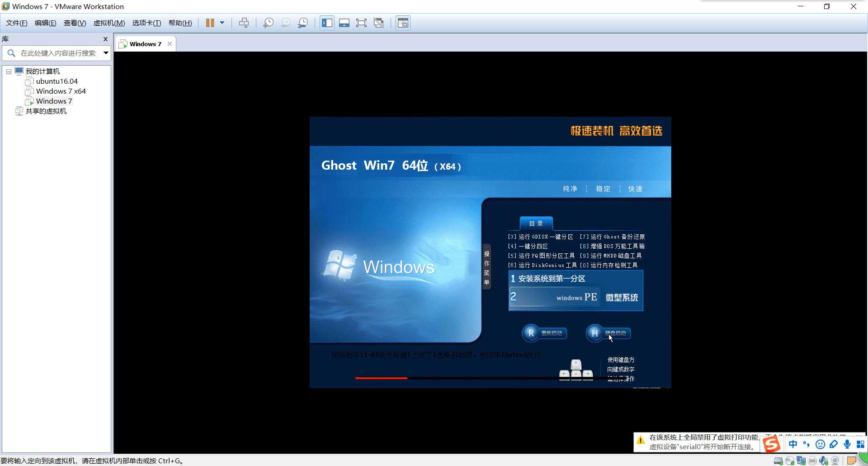Click the up arrow key graphic
This screenshot has height=466, width=868.
coord(576,364)
